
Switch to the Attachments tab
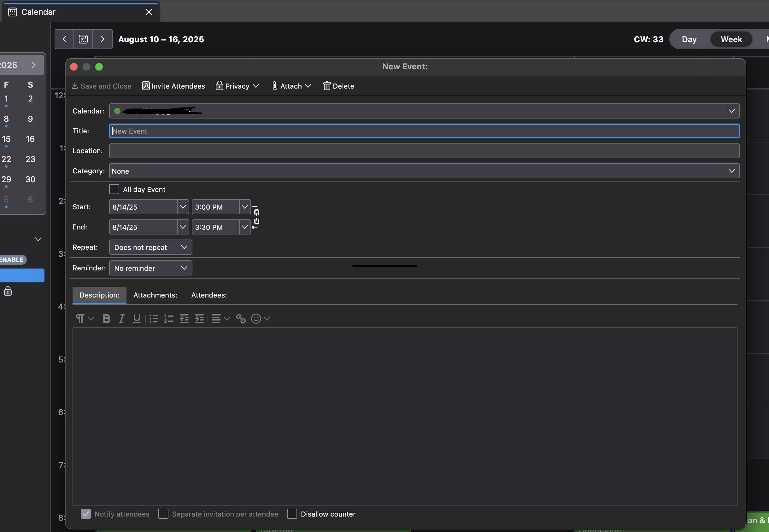pos(155,295)
